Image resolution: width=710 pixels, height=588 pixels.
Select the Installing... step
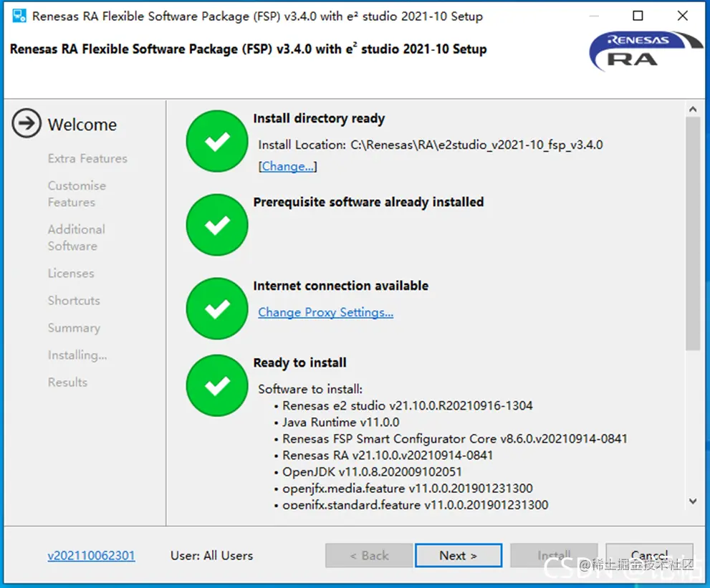point(77,355)
